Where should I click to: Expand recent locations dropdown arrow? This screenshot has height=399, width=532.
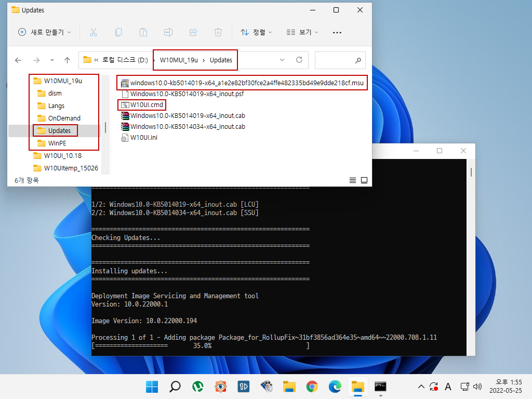tap(52, 60)
